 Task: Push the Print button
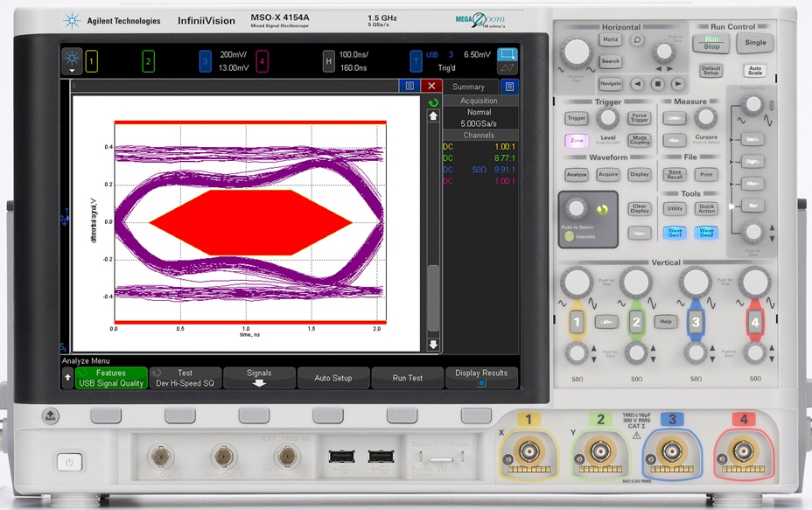706,175
